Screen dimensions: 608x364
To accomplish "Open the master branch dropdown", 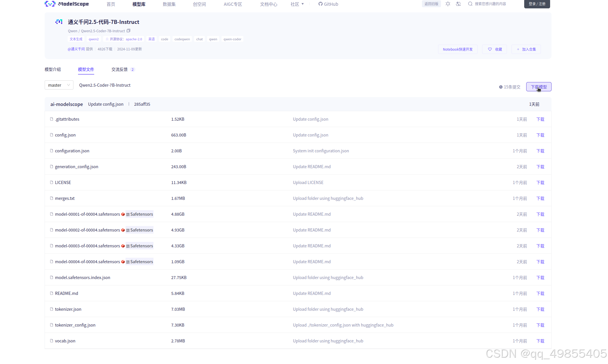I will 59,85.
